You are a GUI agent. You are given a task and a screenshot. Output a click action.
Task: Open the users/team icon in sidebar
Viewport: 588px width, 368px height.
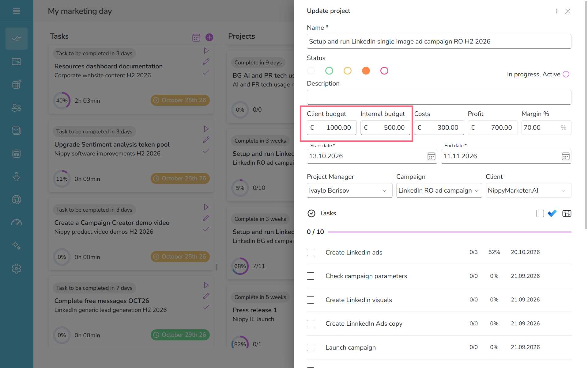point(17,108)
